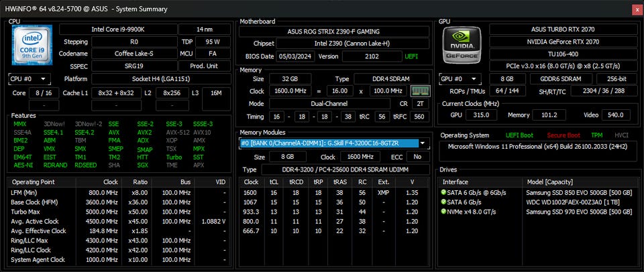644x272 pixels.
Task: Click the NVMe Samsung 970 EVO status icon
Action: click(x=443, y=212)
